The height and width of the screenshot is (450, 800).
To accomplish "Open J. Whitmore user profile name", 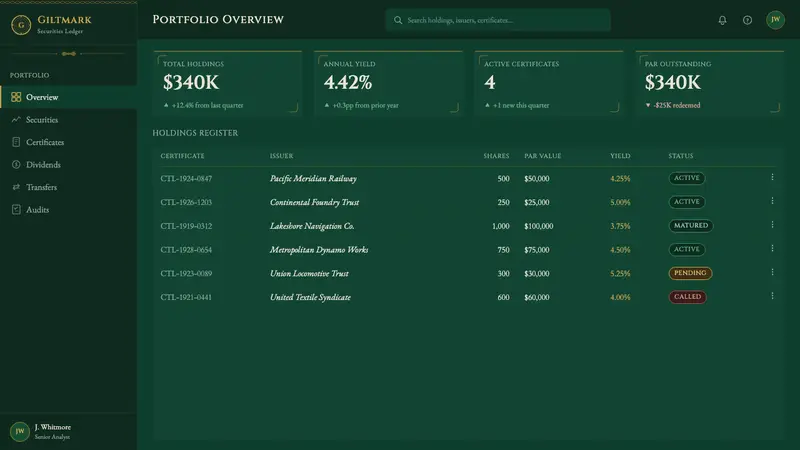I will coord(53,427).
